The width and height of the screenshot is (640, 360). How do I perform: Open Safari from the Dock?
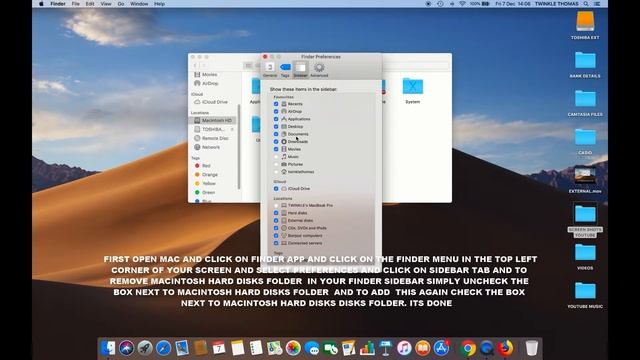pos(164,348)
